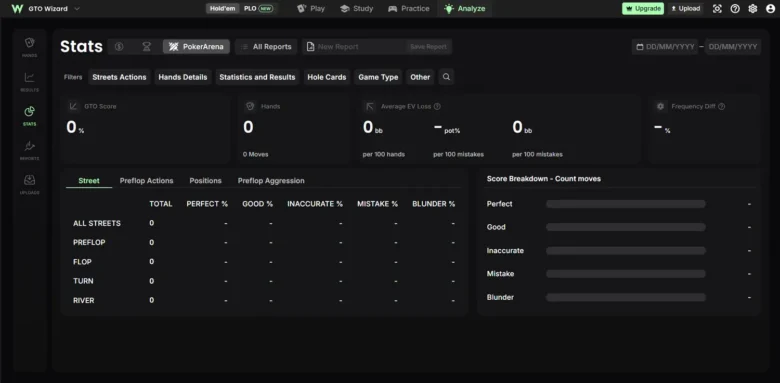Click the Frequency Diff info icon
This screenshot has width=780, height=383.
coord(721,106)
